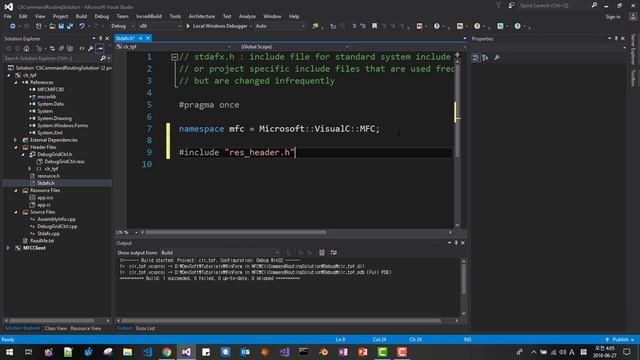
Task: Open Server Explorer side tab
Action: tap(633, 50)
